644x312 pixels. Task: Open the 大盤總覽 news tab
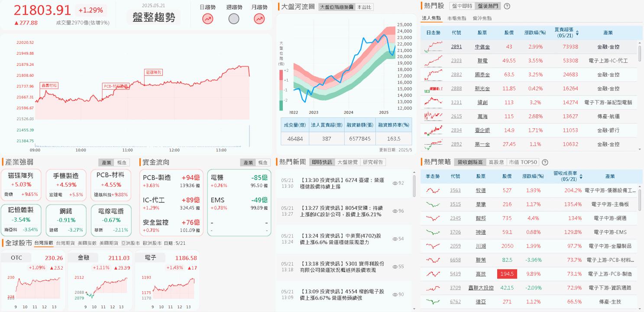[x=347, y=162]
